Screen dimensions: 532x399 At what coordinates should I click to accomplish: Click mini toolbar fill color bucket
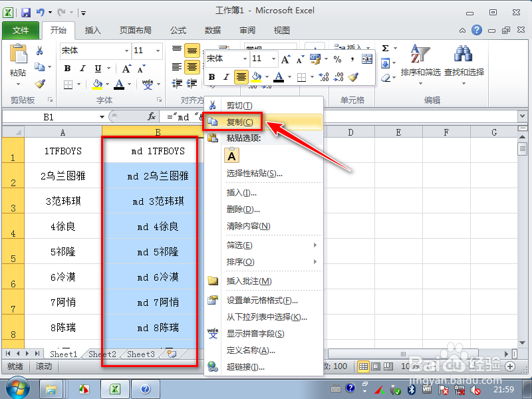[257, 77]
